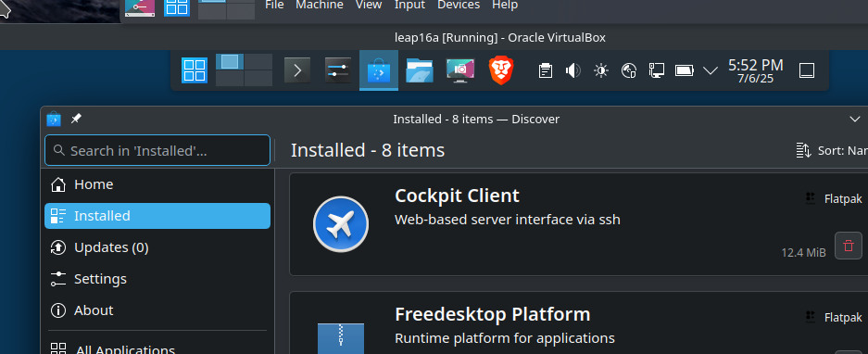Open volume control in system tray
This screenshot has height=354, width=868.
572,70
